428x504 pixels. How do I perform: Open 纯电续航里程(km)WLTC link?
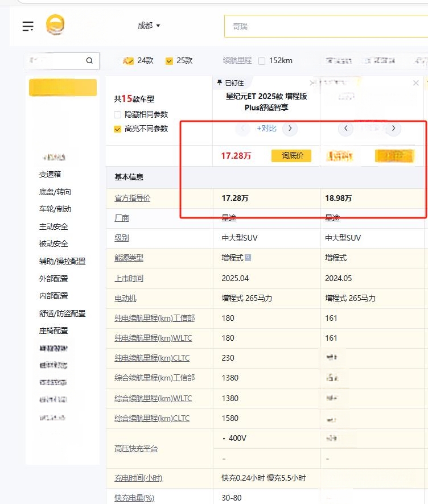click(x=153, y=338)
